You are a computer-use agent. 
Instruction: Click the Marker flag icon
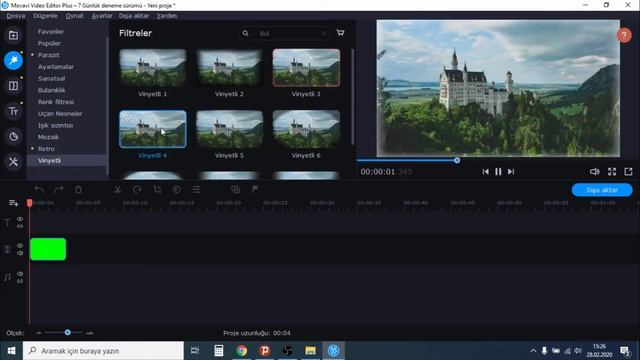click(x=255, y=189)
